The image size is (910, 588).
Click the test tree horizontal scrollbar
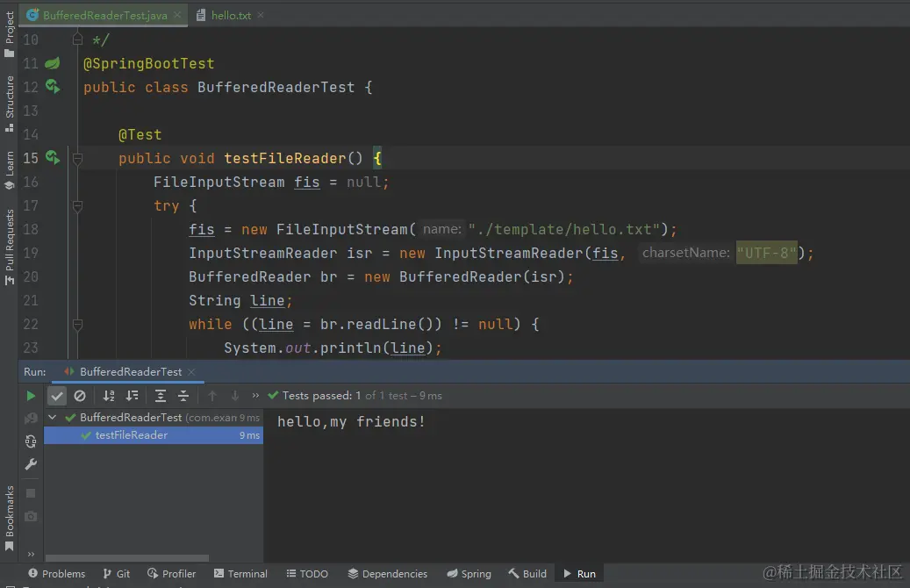pos(127,558)
